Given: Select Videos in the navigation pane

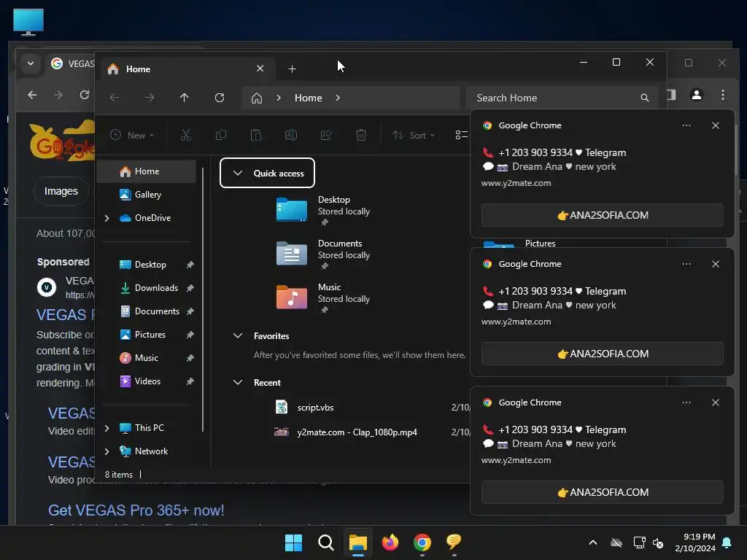Looking at the screenshot, I should coord(147,381).
